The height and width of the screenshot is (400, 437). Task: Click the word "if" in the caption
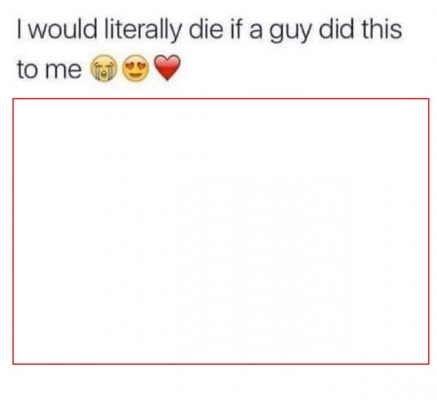(236, 29)
